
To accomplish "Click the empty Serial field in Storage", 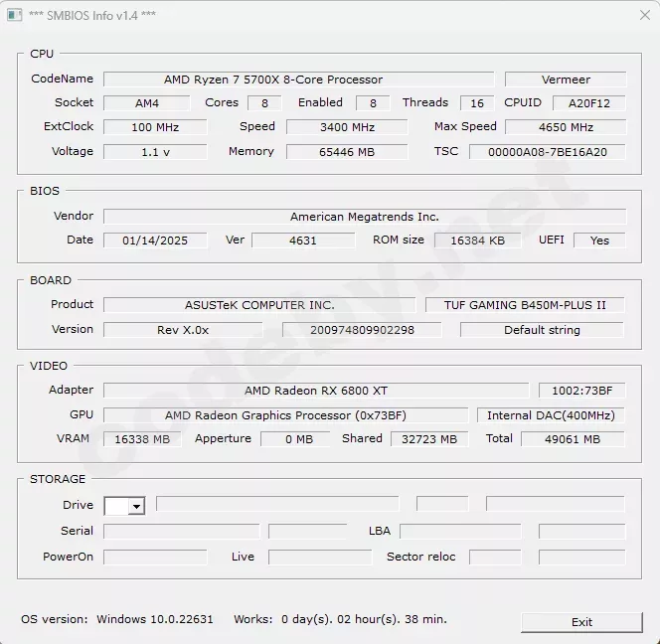I will tap(182, 531).
